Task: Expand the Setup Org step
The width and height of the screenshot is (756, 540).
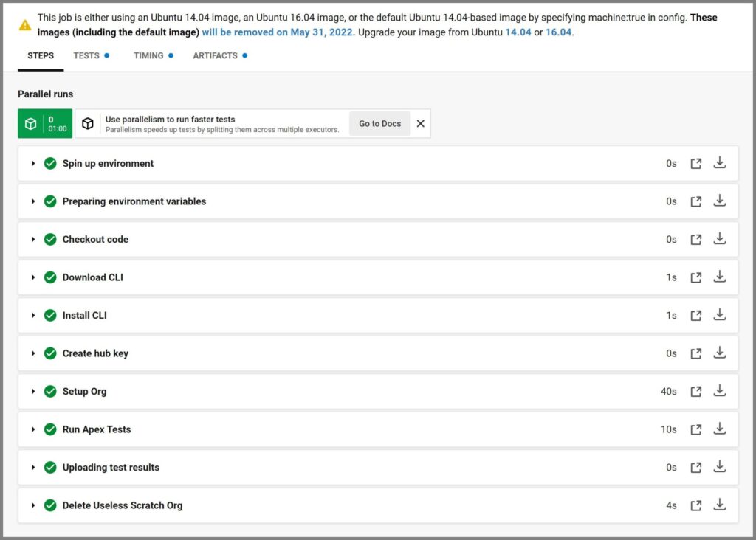Action: click(x=33, y=392)
